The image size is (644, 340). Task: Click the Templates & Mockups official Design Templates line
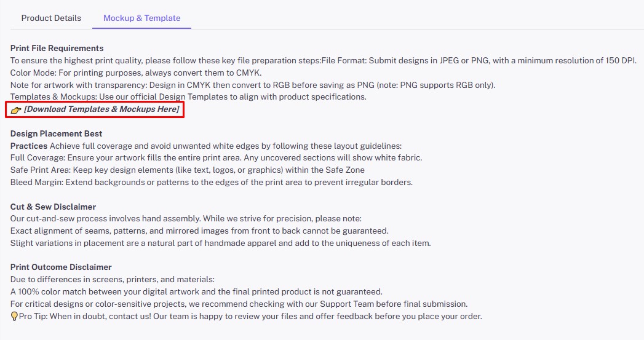(188, 97)
